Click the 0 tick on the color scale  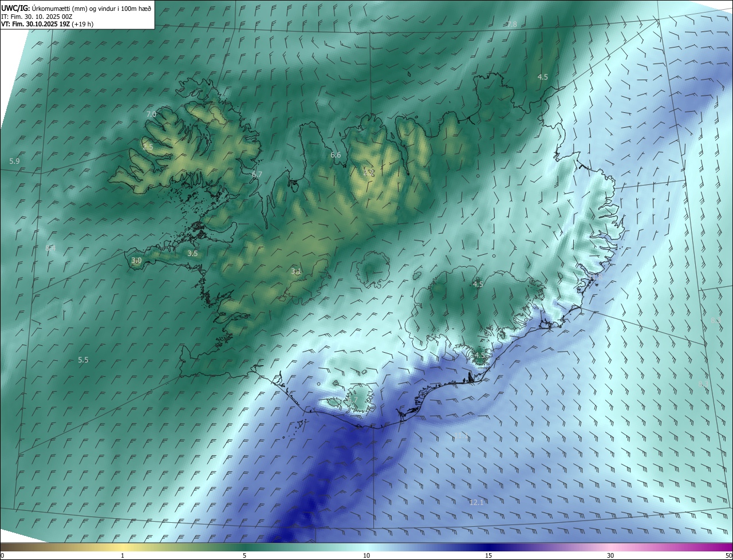tap(2, 555)
